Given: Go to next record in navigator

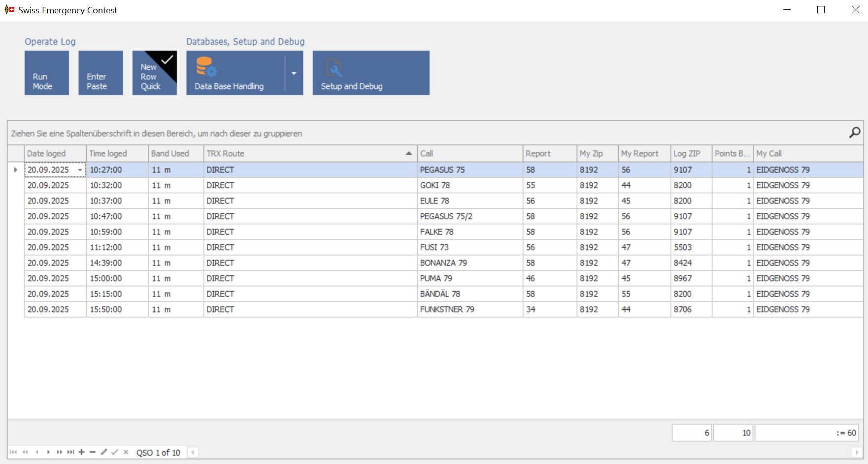Looking at the screenshot, I should pyautogui.click(x=48, y=452).
